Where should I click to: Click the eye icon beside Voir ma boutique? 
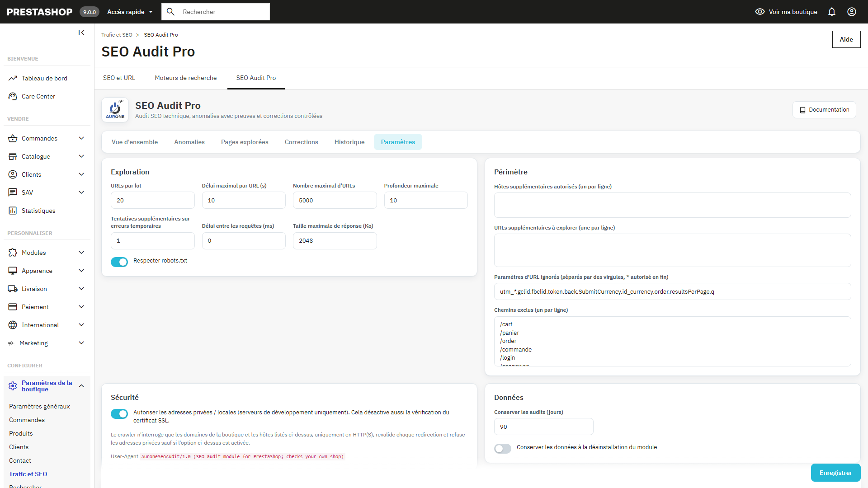760,12
